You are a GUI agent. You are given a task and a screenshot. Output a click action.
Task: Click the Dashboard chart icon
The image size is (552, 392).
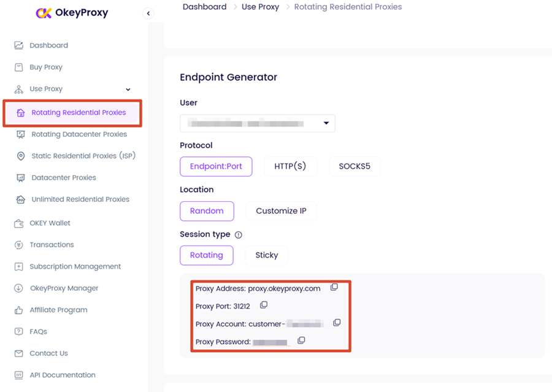pyautogui.click(x=18, y=45)
